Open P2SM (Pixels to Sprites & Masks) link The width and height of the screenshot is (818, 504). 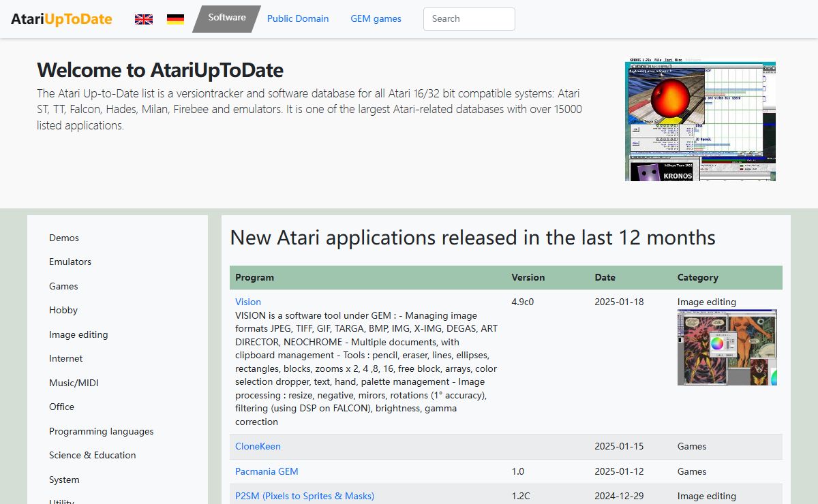coord(305,496)
